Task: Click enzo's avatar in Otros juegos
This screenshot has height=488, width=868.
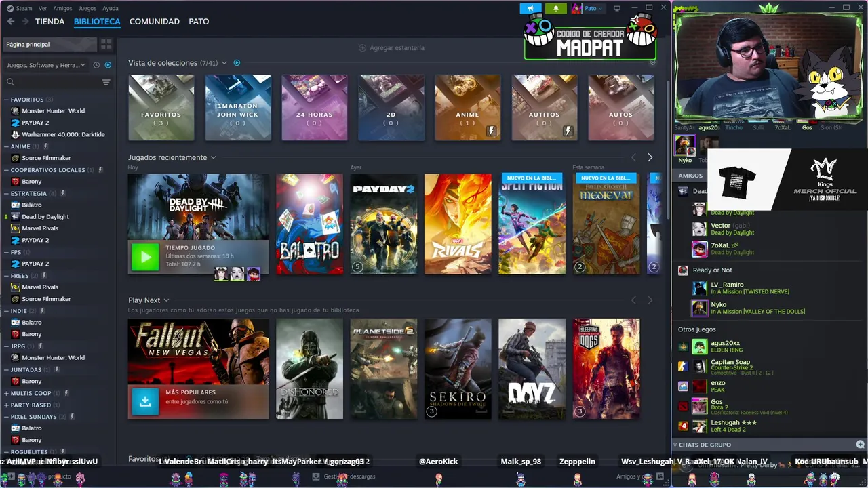Action: (699, 386)
